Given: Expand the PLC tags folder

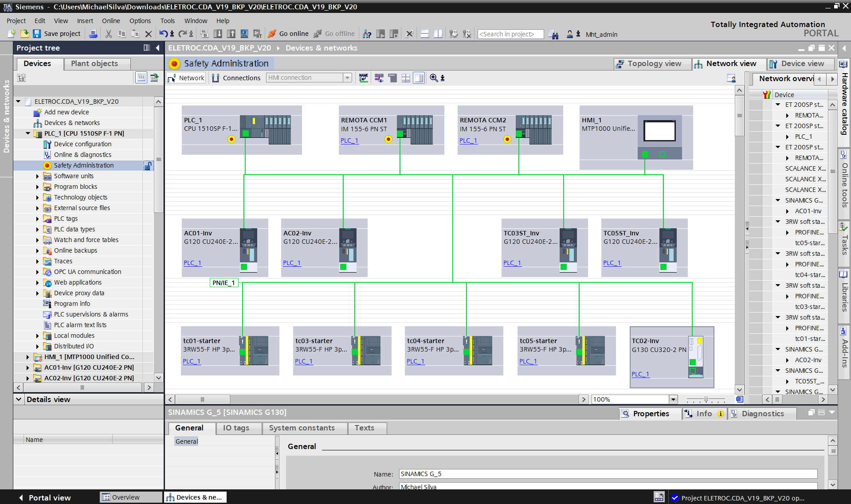Looking at the screenshot, I should (38, 219).
